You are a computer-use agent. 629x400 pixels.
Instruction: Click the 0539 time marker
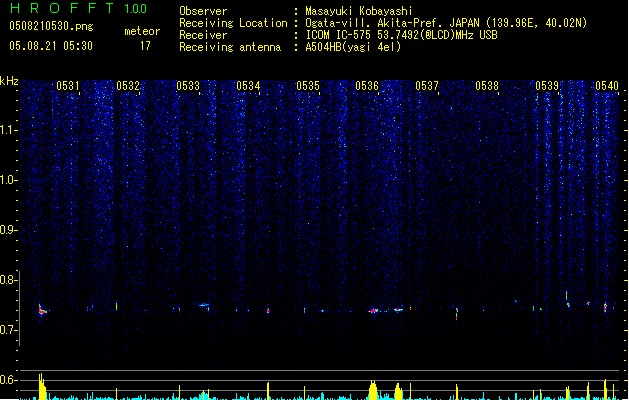tap(547, 86)
